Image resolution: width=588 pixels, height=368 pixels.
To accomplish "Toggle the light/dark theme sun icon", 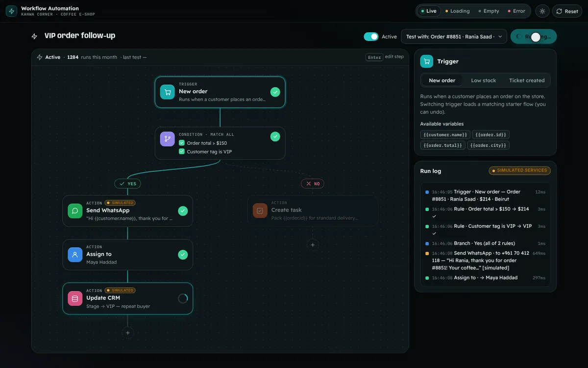I will 542,11.
